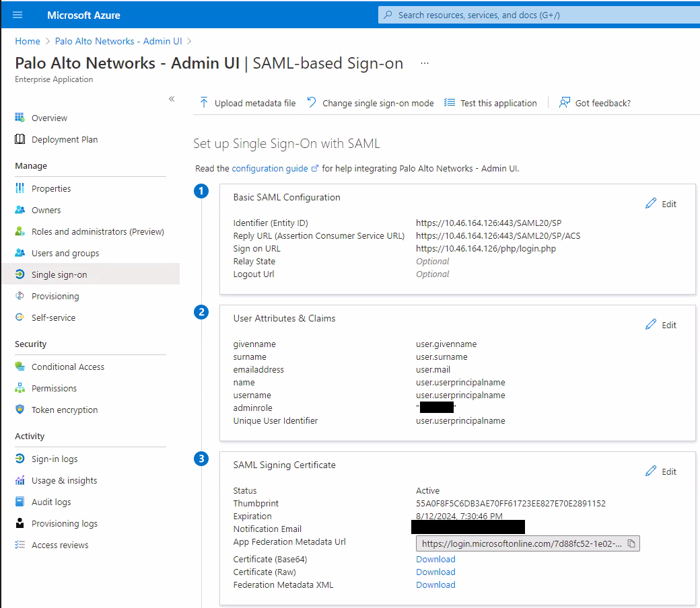Viewport: 700px width, 608px height.
Task: Download the Federation Metadata XML
Action: 435,584
